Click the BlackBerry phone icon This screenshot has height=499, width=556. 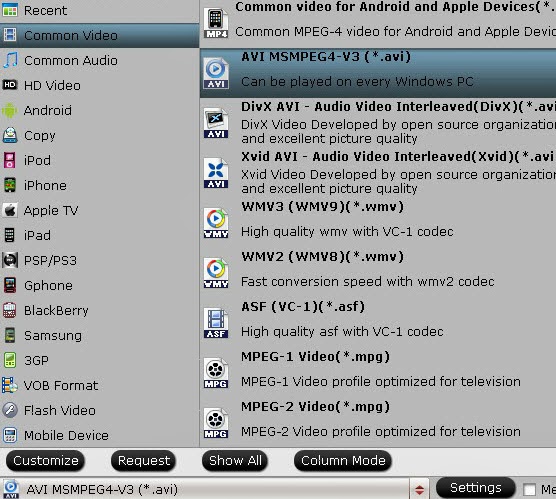point(10,310)
